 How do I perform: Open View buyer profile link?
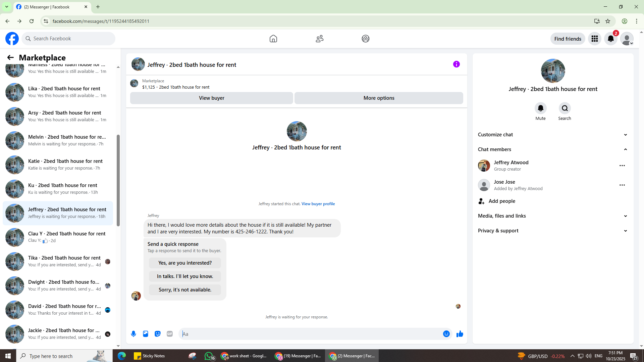click(318, 204)
